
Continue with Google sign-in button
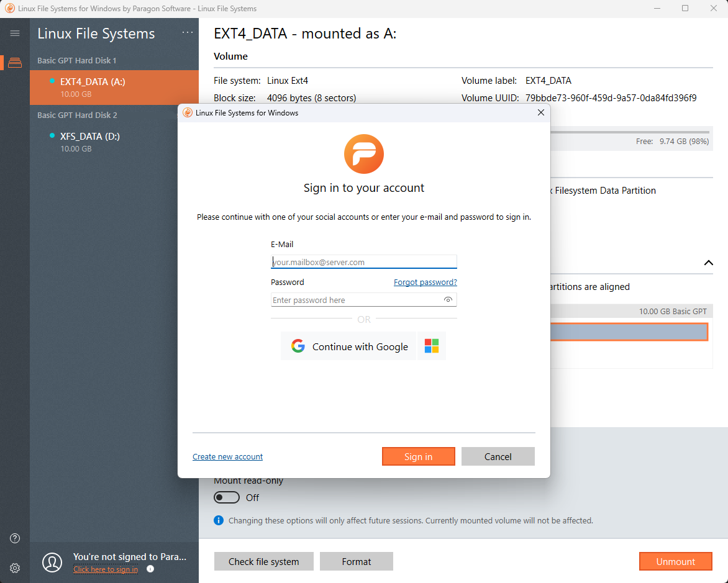coord(348,346)
